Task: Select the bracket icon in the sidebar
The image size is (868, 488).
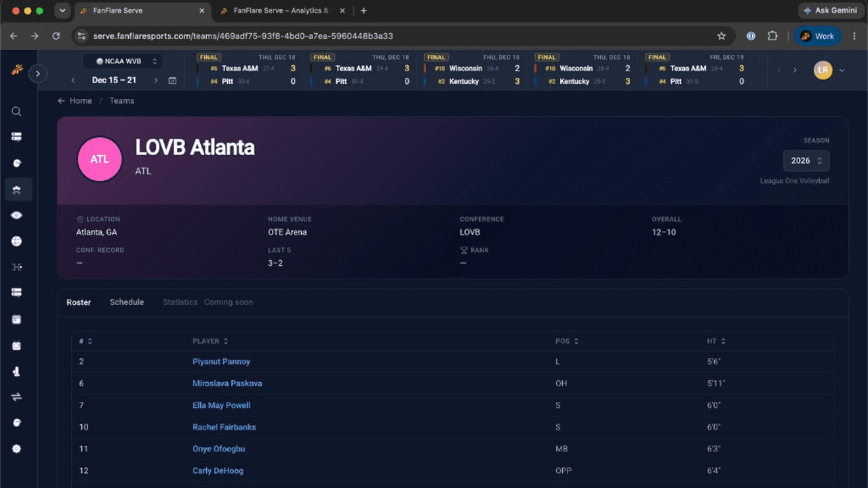Action: coord(17,267)
